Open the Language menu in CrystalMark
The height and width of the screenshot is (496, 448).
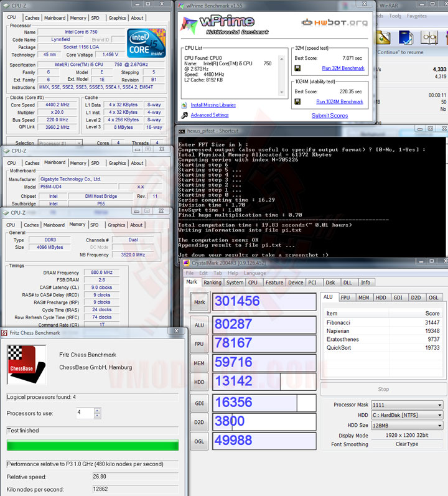(255, 273)
